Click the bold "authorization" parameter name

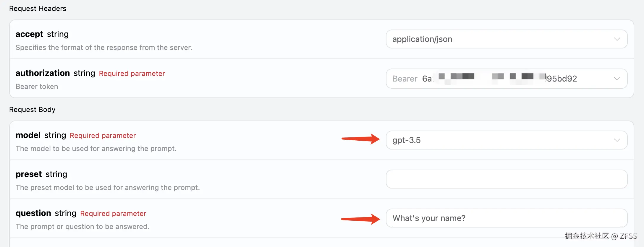43,73
